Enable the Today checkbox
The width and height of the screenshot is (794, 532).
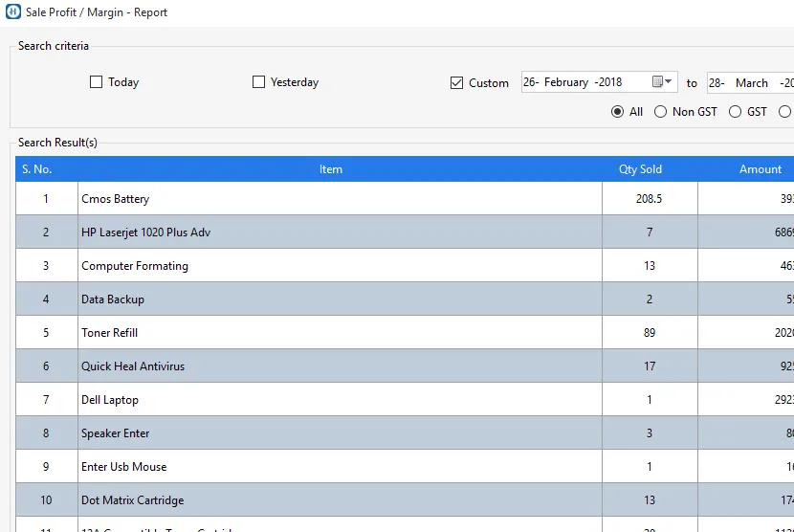(96, 82)
